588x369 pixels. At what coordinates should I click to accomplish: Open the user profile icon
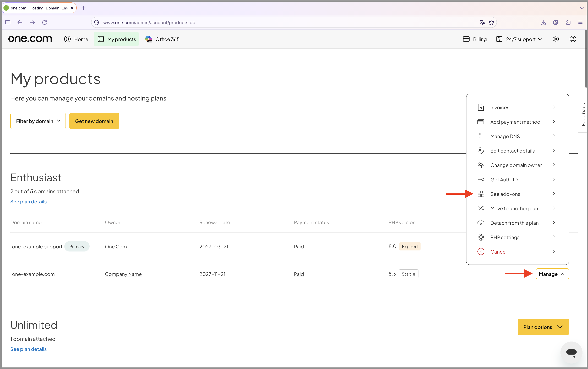click(x=573, y=39)
